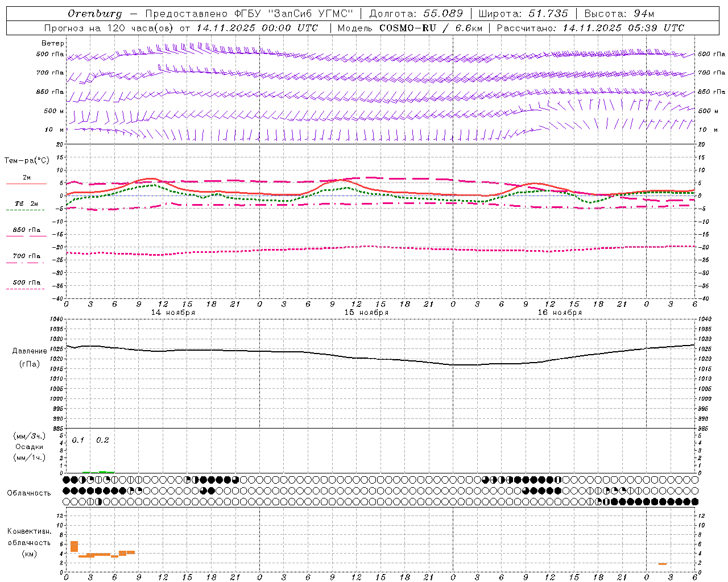Click "1040" on left pressure axis
The height and width of the screenshot is (582, 728).
tap(56, 319)
